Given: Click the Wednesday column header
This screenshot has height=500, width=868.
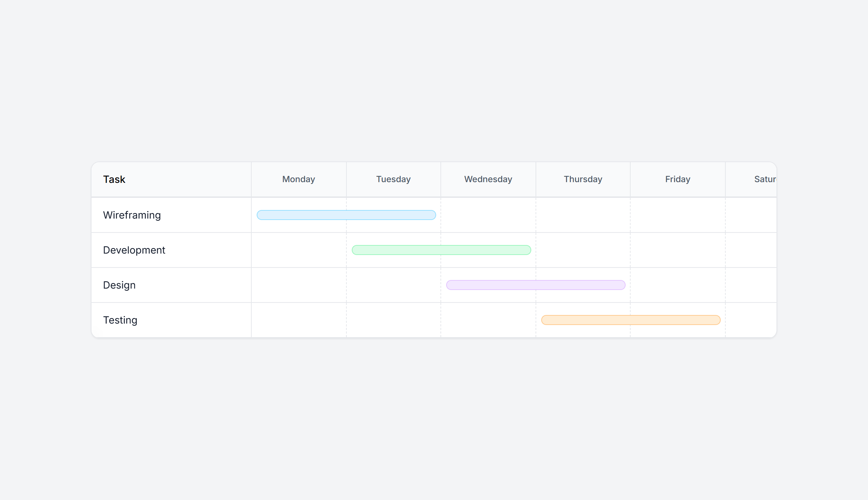Looking at the screenshot, I should 488,179.
